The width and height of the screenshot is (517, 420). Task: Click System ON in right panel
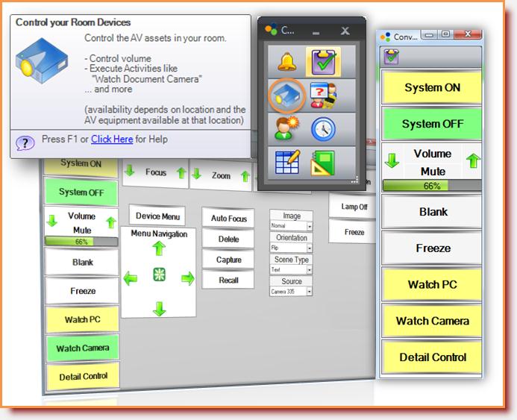pos(432,87)
